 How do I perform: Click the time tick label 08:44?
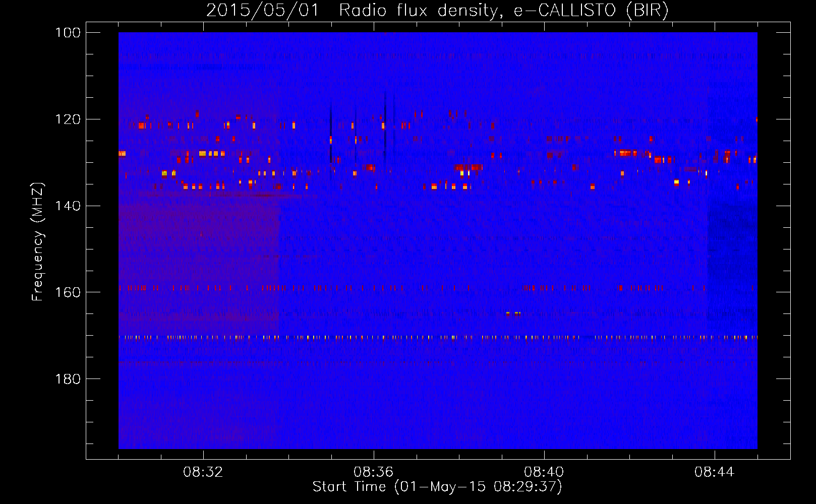[x=715, y=472]
